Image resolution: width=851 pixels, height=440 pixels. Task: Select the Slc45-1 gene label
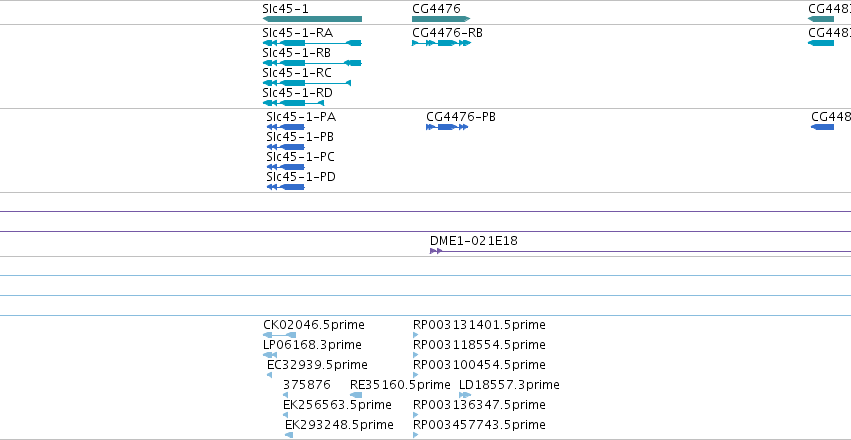pos(285,9)
